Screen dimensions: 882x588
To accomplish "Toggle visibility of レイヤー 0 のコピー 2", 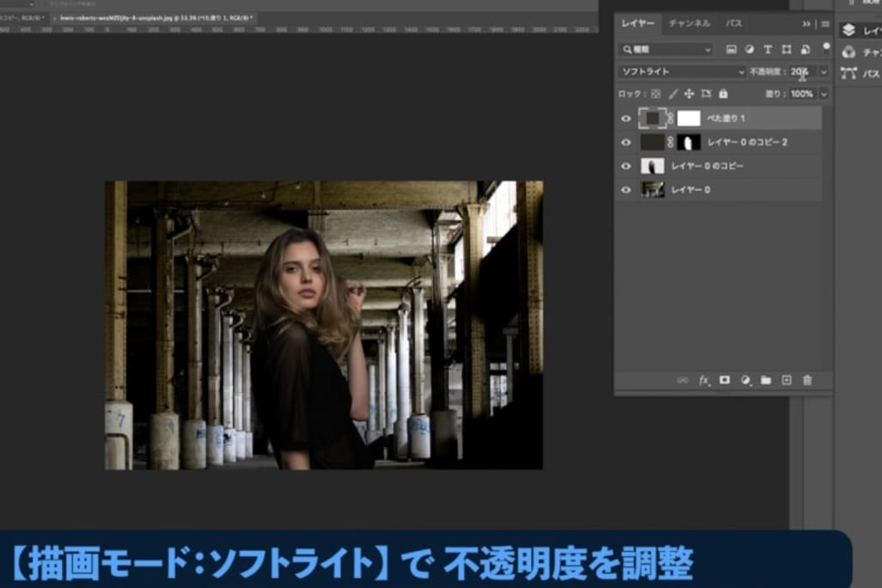I will [626, 143].
